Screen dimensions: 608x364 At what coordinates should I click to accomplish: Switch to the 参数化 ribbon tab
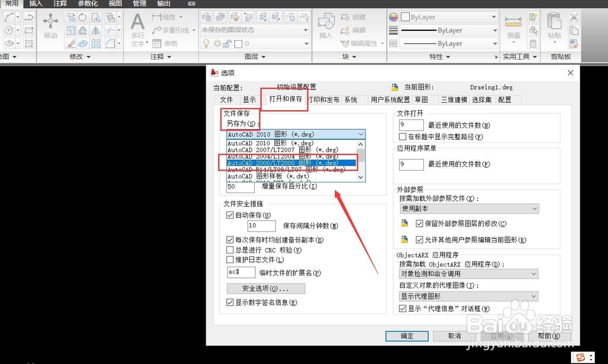[x=88, y=4]
